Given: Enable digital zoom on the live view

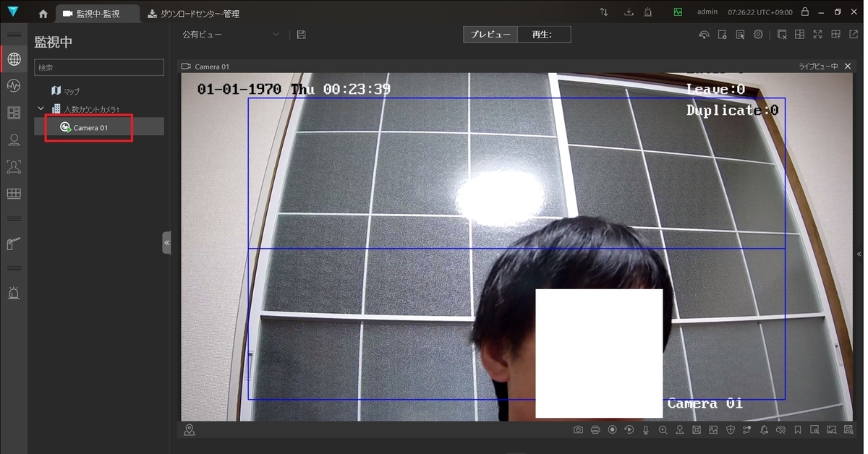Looking at the screenshot, I should coord(663,429).
